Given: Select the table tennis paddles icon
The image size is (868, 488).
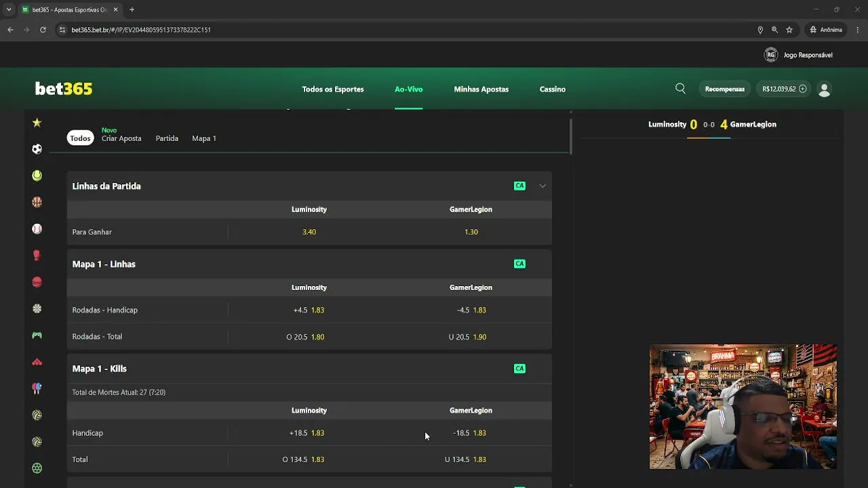Looking at the screenshot, I should pos(37,388).
